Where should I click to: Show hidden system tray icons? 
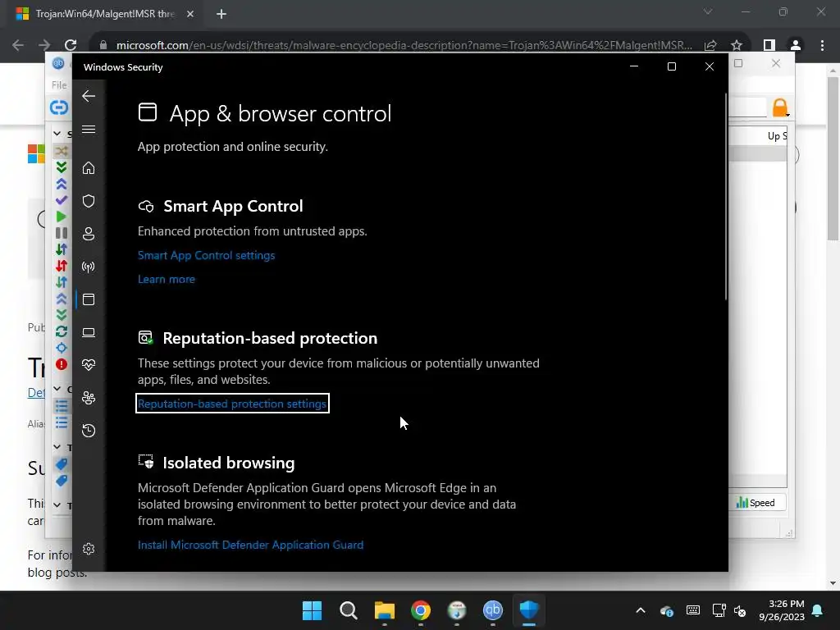click(640, 610)
